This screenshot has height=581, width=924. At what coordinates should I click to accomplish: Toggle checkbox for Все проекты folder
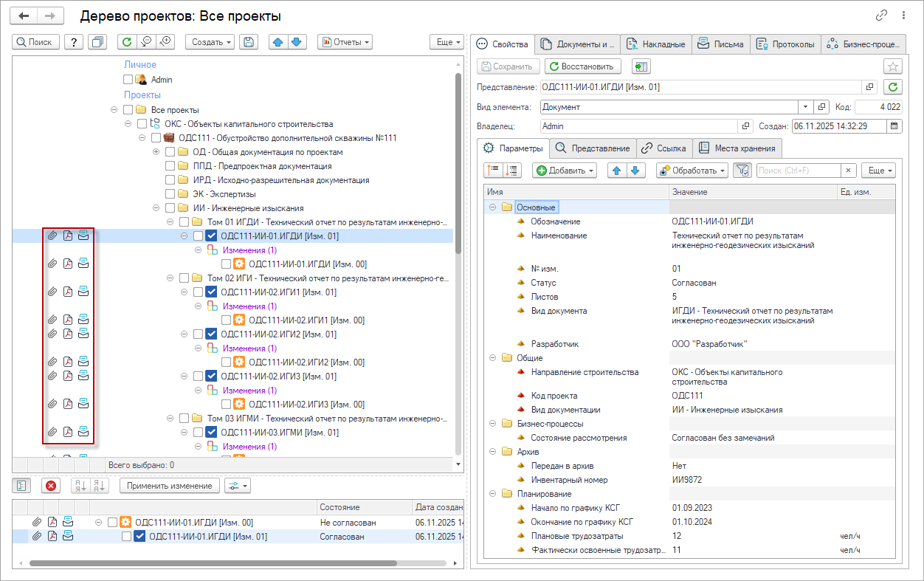click(x=128, y=110)
